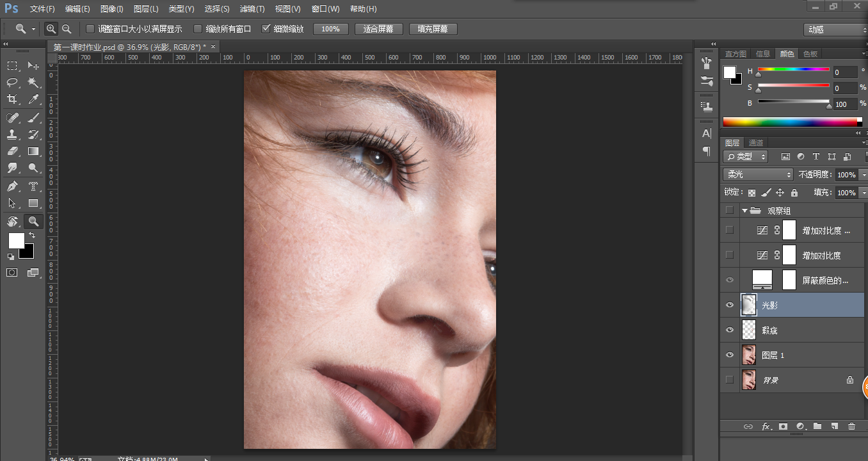The width and height of the screenshot is (868, 461).
Task: Show the 背景 layer
Action: coord(729,380)
